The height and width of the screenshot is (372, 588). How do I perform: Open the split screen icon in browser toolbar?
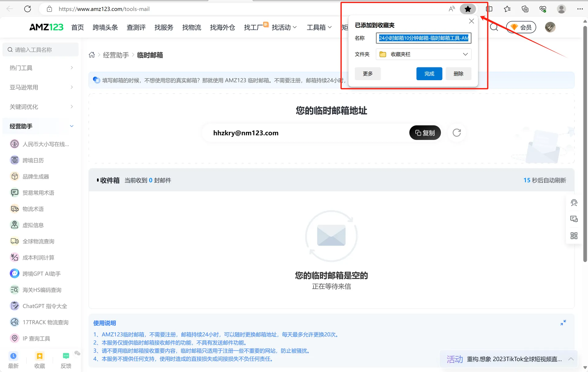[x=489, y=9]
